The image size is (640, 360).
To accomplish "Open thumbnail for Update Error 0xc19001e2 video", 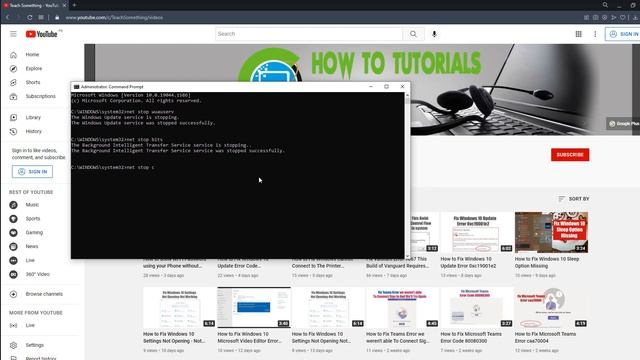I will point(476,232).
